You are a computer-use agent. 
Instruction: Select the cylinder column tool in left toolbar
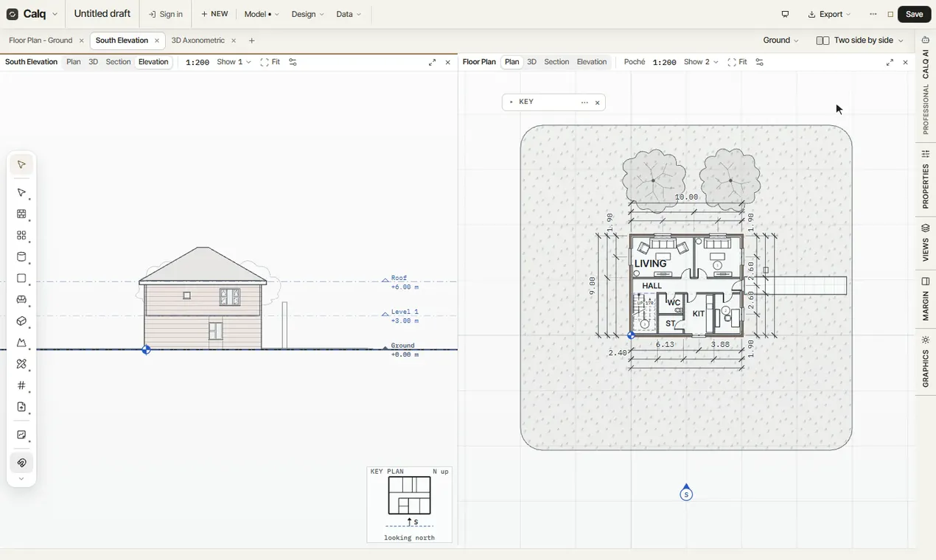pos(21,257)
